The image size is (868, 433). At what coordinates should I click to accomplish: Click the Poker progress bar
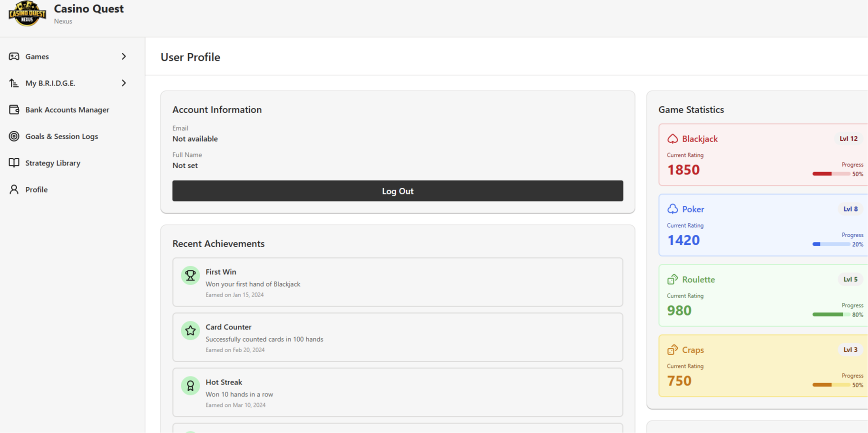pyautogui.click(x=831, y=244)
